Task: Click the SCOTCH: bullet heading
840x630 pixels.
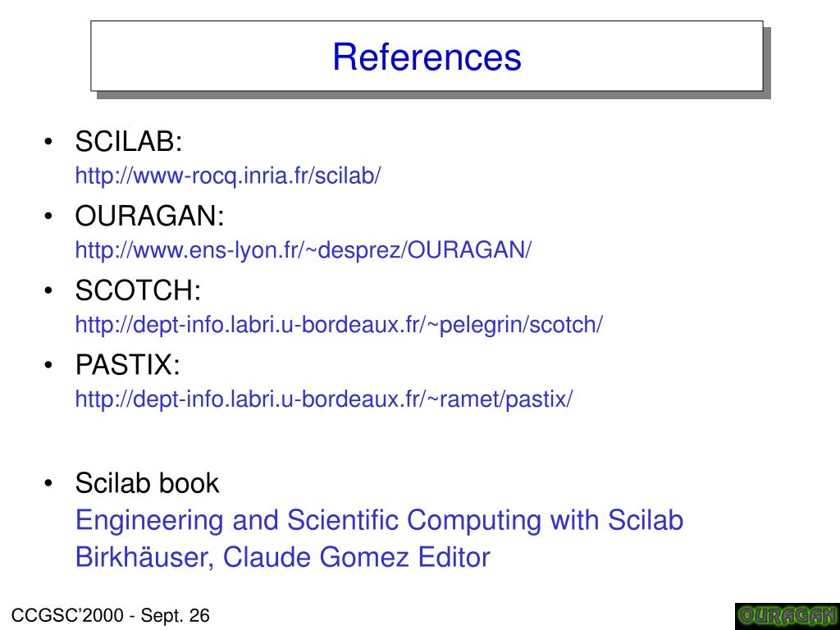Action: [138, 290]
